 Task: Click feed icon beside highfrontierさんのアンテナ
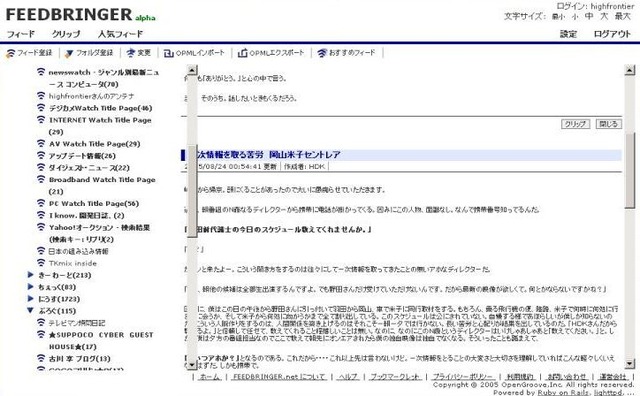click(x=41, y=96)
